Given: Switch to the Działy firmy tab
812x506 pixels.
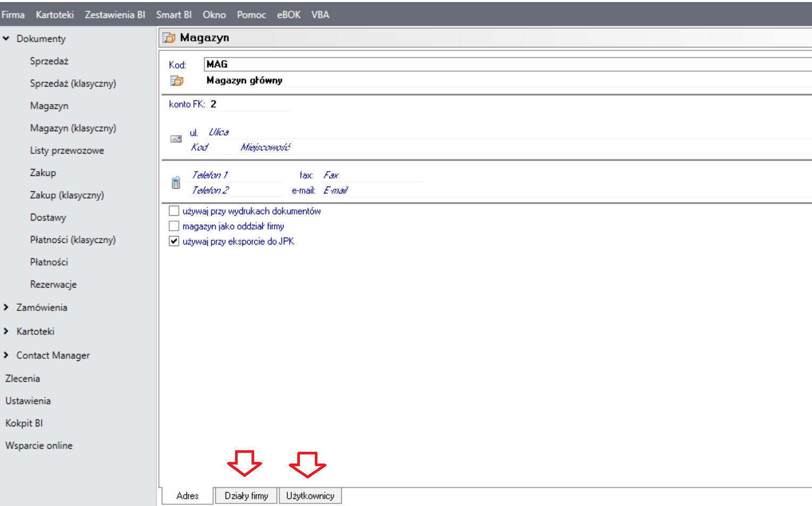Looking at the screenshot, I should pyautogui.click(x=246, y=496).
